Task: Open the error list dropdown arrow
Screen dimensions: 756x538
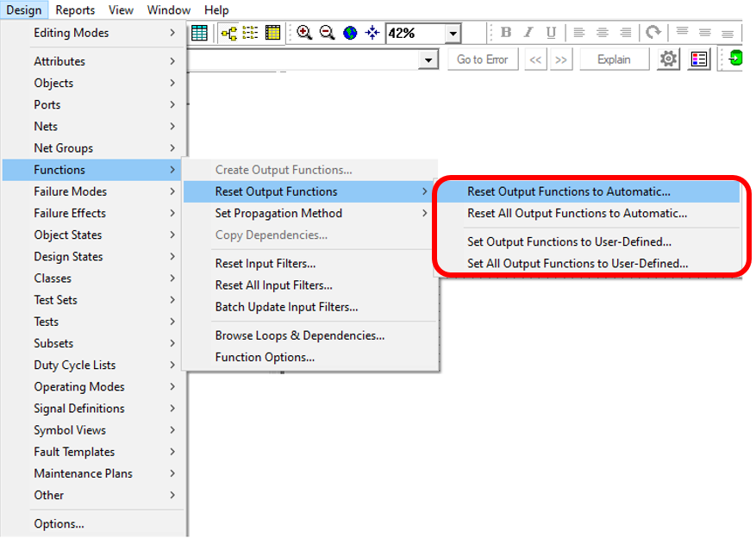Action: tap(428, 60)
